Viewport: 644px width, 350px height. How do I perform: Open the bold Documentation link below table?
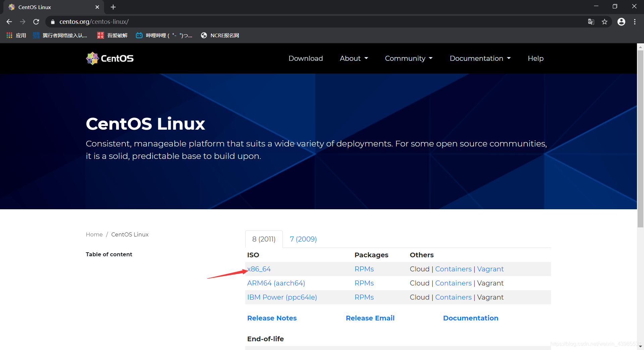coord(471,318)
